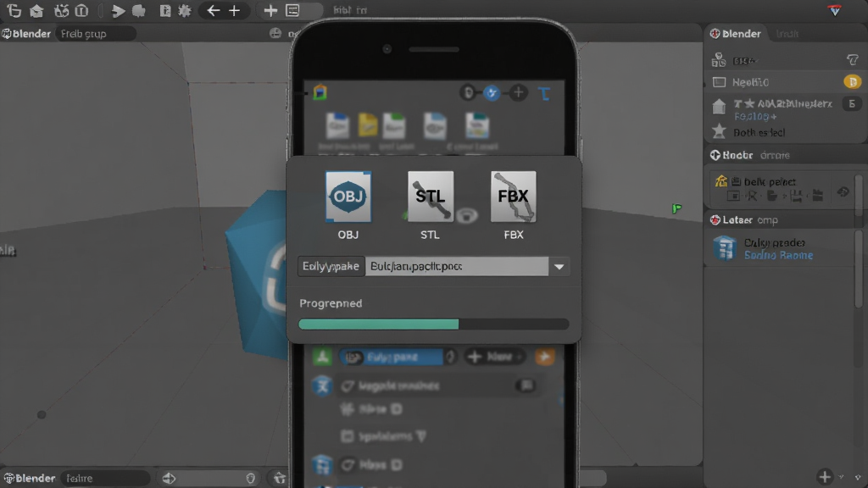The height and width of the screenshot is (488, 868).
Task: Switch to the Blender tab in the right panel
Action: [x=736, y=34]
